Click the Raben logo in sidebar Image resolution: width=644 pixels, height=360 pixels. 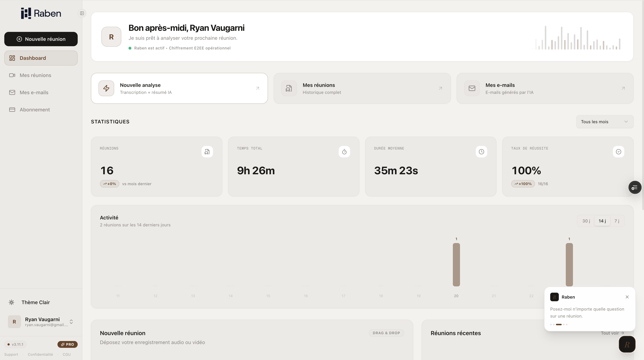coord(41,13)
